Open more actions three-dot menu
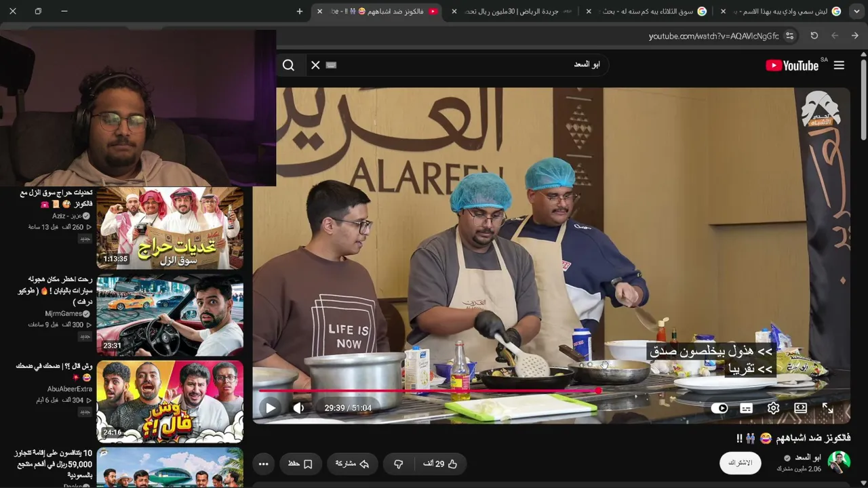868x488 pixels. point(264,464)
